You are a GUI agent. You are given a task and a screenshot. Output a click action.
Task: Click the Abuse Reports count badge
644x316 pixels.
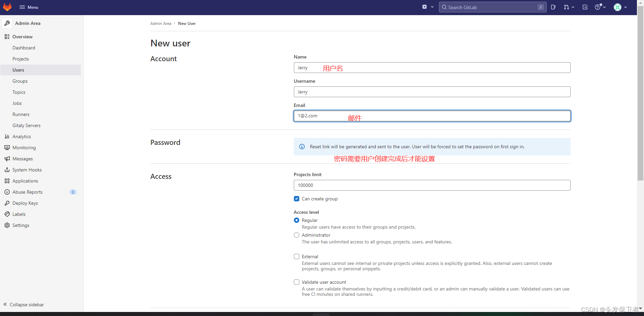pyautogui.click(x=73, y=192)
